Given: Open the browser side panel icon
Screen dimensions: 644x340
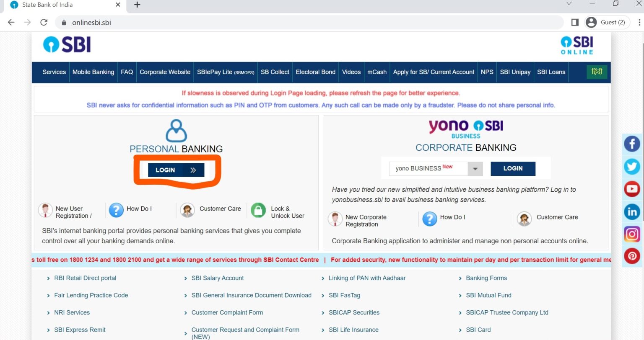Looking at the screenshot, I should [x=575, y=22].
